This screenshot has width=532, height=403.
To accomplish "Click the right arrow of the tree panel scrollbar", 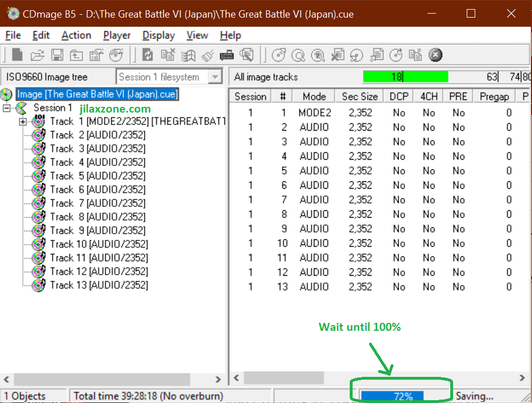I will point(218,379).
